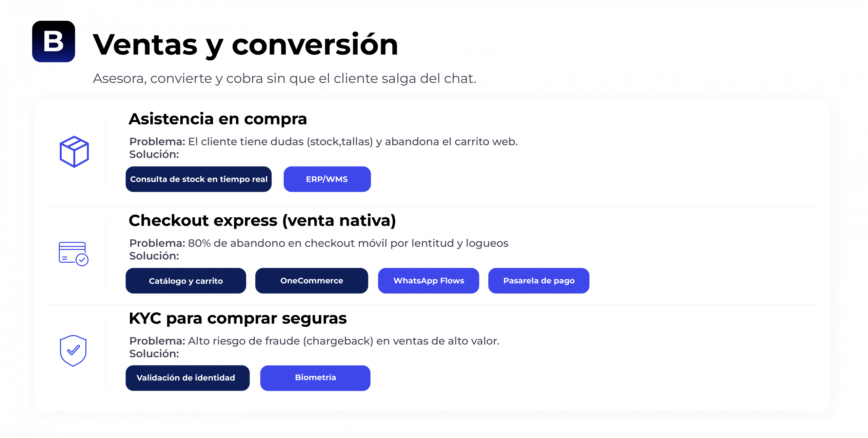868x438 pixels.
Task: Click the ERP/WMS pill button
Action: point(327,179)
